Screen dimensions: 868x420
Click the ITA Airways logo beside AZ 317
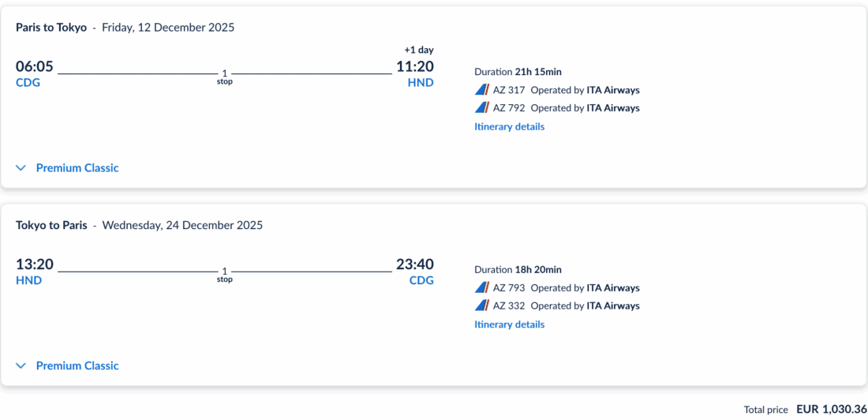coord(482,90)
